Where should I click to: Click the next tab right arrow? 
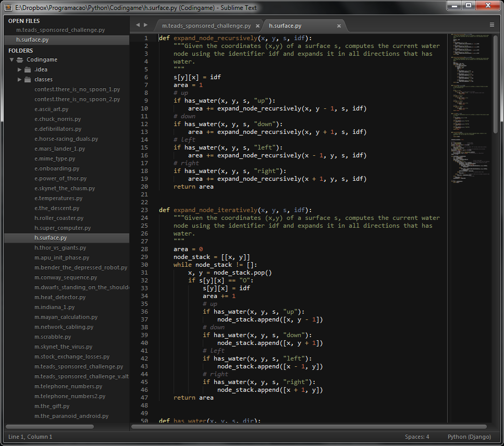coord(145,24)
